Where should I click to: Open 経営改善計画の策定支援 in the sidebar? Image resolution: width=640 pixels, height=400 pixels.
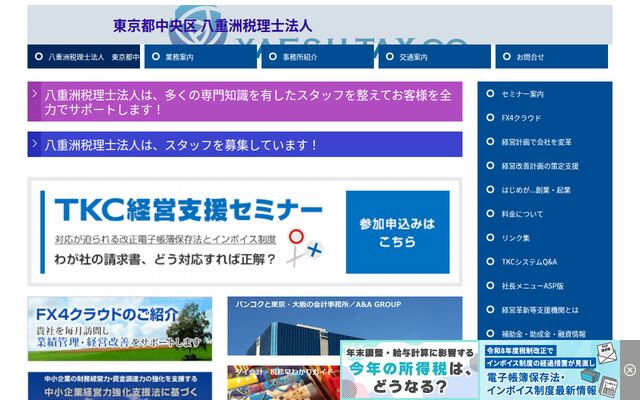coord(540,166)
